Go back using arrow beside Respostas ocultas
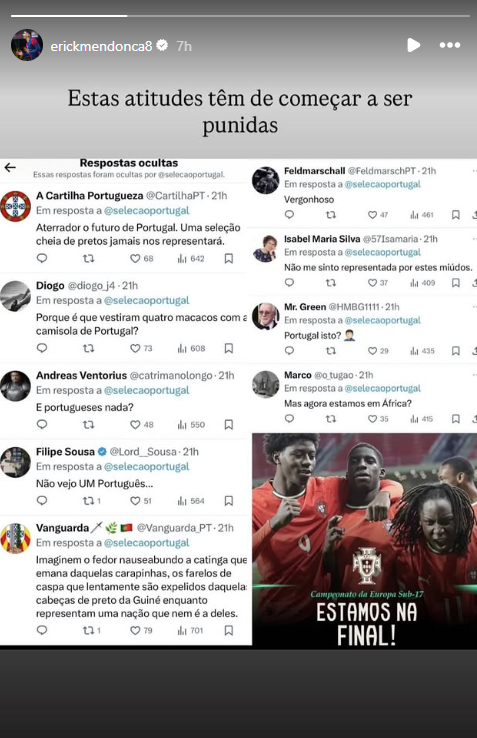 tap(10, 167)
